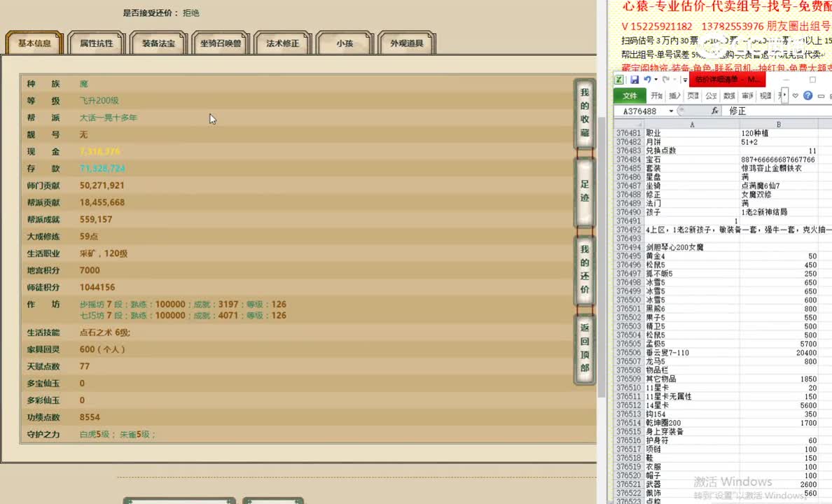Open the Redo history dropdown arrow
Image resolution: width=832 pixels, height=504 pixels.
(674, 80)
